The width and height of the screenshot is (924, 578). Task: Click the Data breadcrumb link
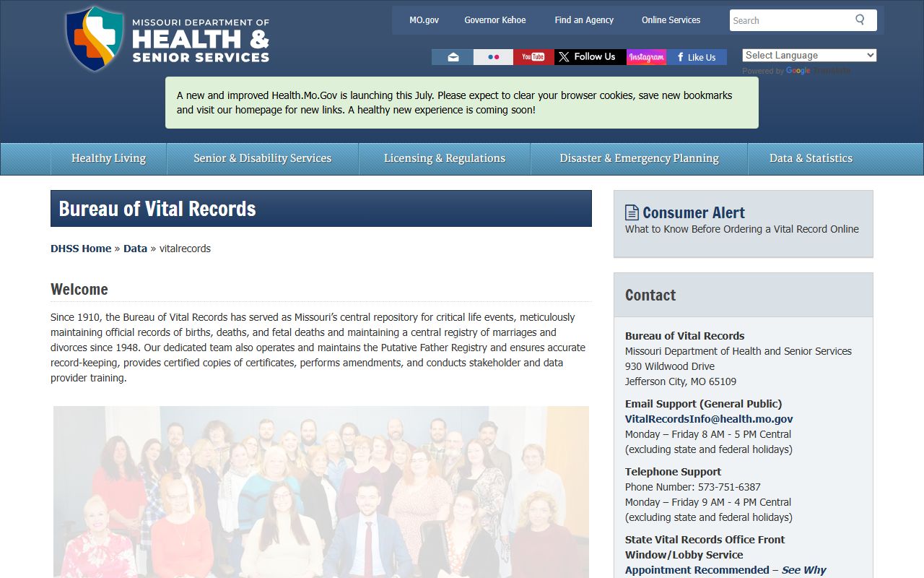click(x=135, y=249)
